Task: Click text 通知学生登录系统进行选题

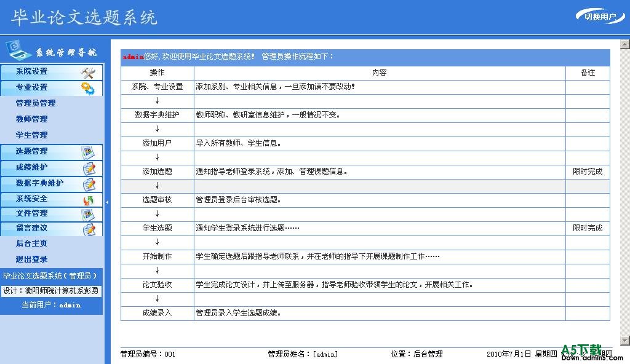Action: point(247,228)
